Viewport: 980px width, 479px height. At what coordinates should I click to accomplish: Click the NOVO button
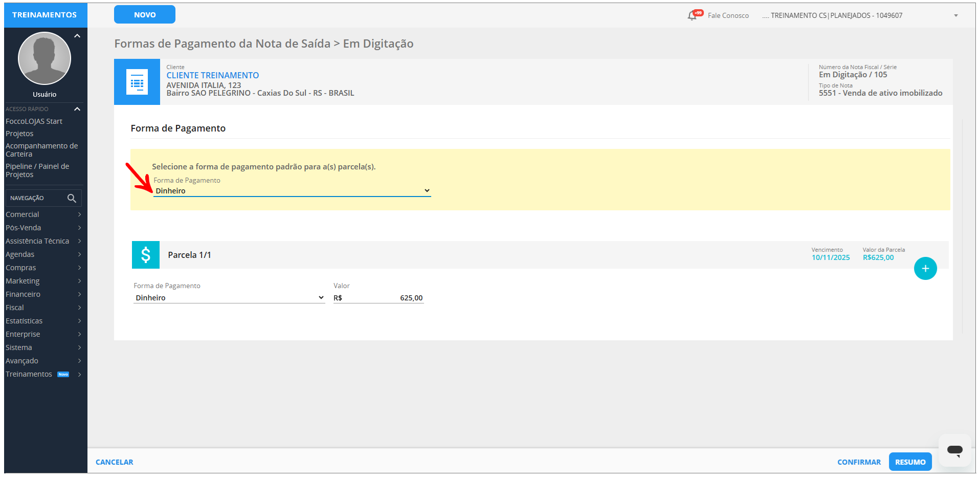(145, 15)
